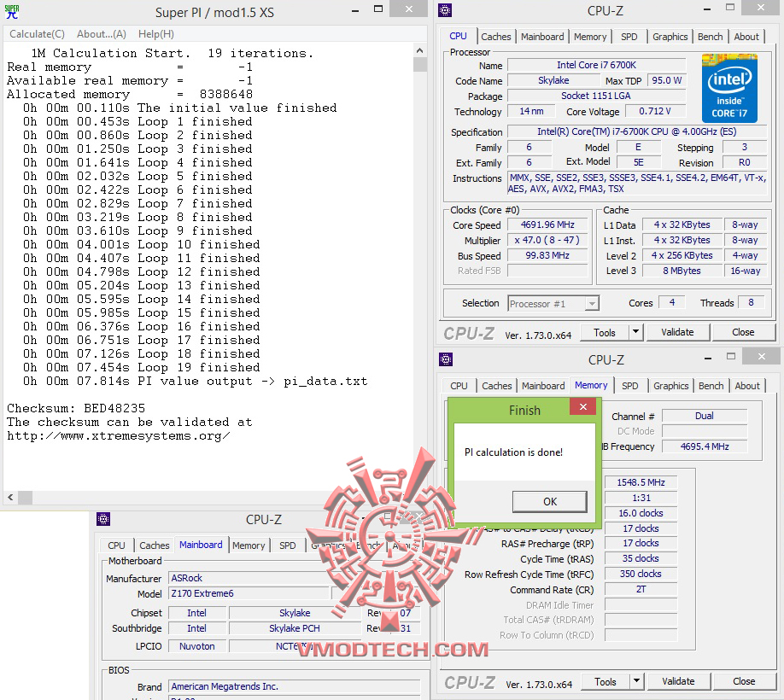Select CPU tab in Mainboard CPU-Z window
784x700 pixels.
point(116,545)
